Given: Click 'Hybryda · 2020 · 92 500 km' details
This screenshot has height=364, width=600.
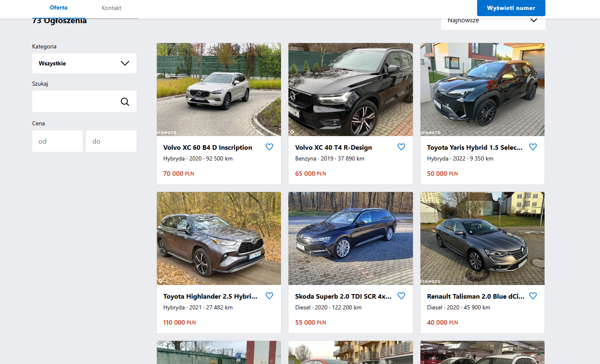Looking at the screenshot, I should [x=198, y=159].
